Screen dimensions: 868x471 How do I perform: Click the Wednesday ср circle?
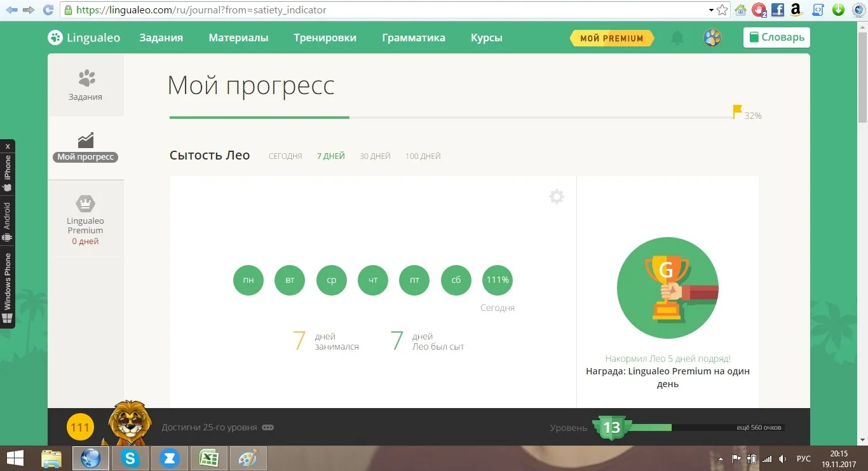tap(332, 280)
